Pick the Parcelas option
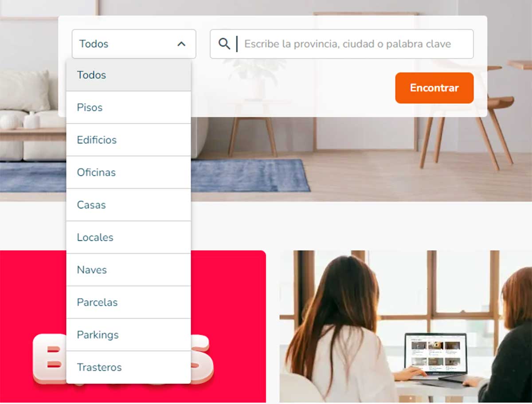The height and width of the screenshot is (404, 532). click(x=129, y=302)
